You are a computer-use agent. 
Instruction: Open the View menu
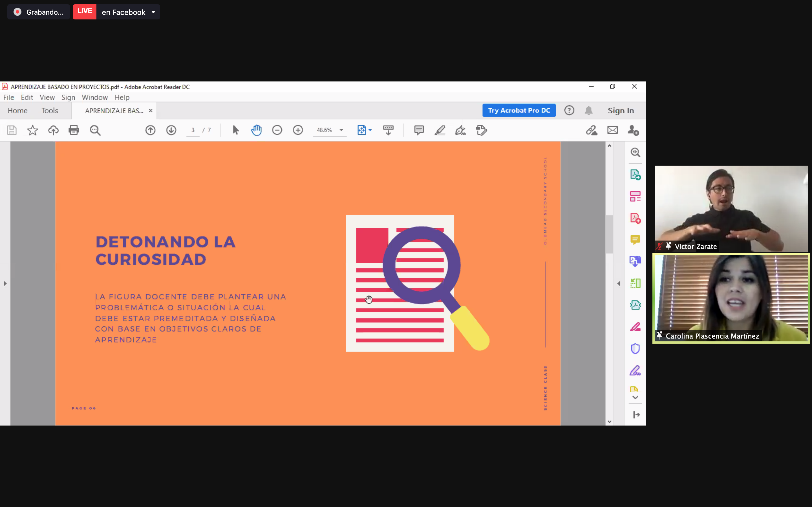47,97
